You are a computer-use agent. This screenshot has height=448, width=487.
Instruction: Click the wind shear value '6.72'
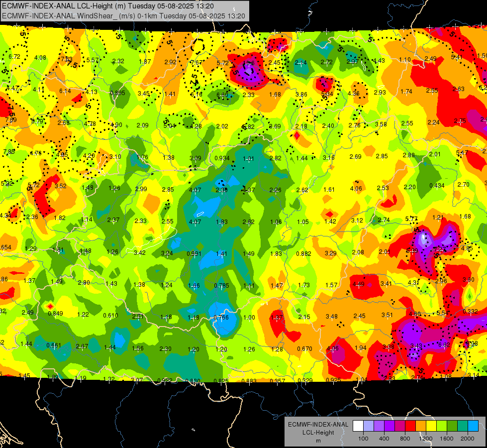point(14,57)
